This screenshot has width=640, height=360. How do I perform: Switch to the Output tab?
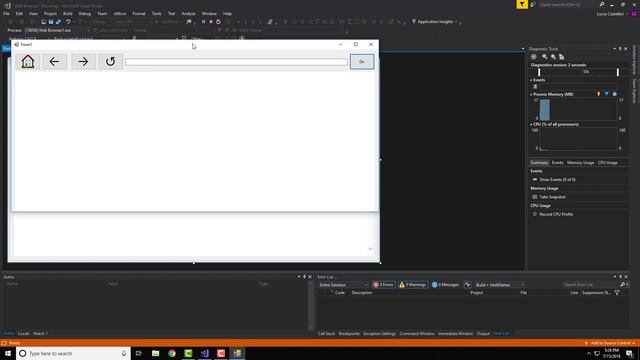tap(483, 333)
